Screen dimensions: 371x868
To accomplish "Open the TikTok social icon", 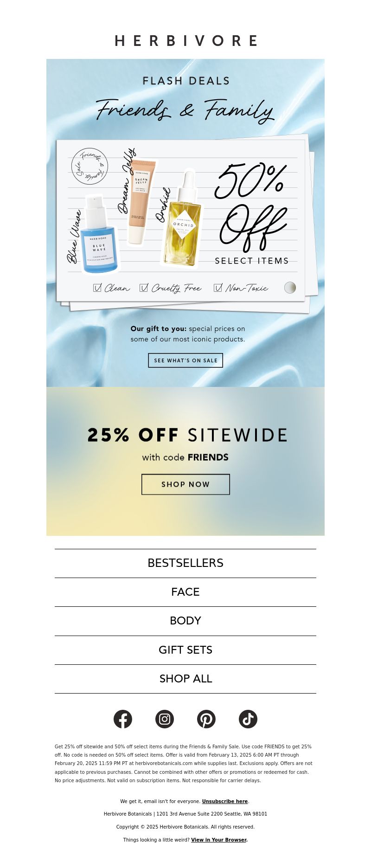I will tap(248, 719).
